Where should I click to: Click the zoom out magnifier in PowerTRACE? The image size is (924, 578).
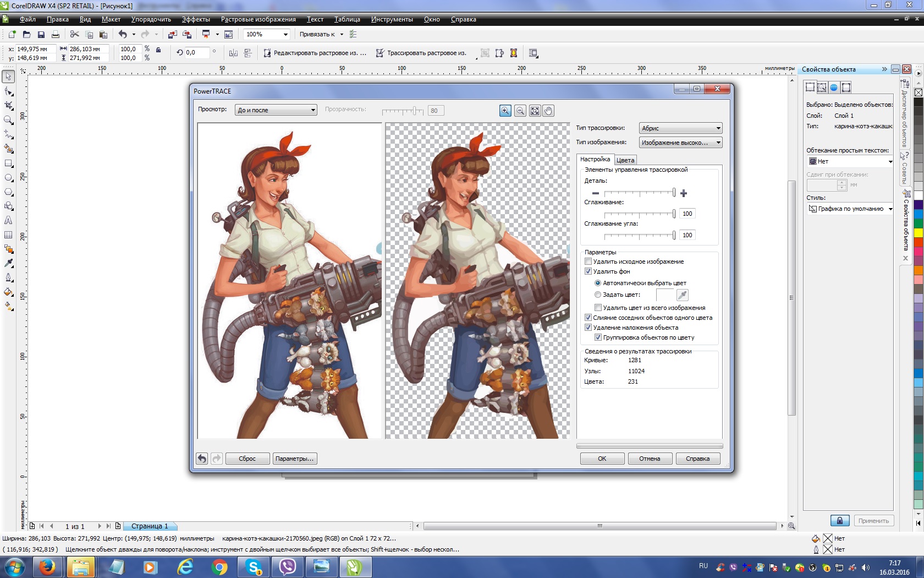520,111
